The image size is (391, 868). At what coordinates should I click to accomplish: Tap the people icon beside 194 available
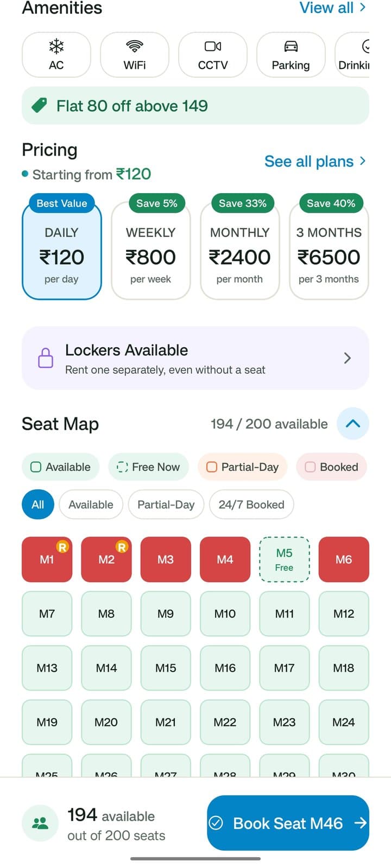tap(40, 823)
